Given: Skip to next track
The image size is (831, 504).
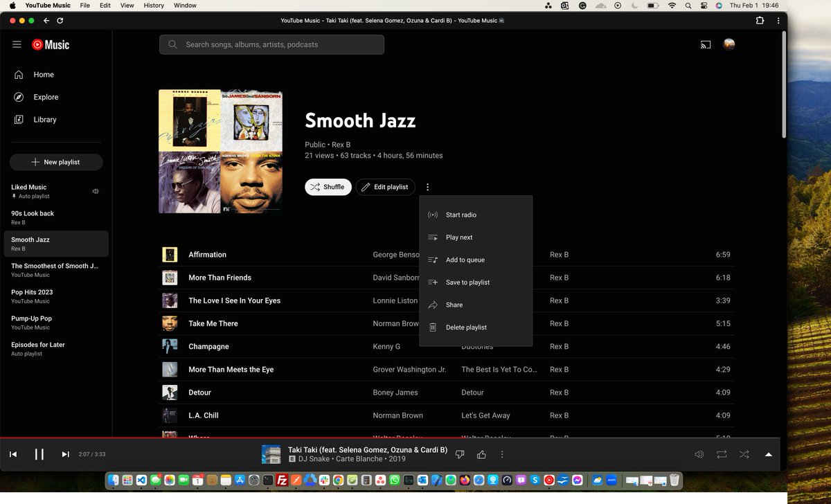Looking at the screenshot, I should pyautogui.click(x=65, y=454).
